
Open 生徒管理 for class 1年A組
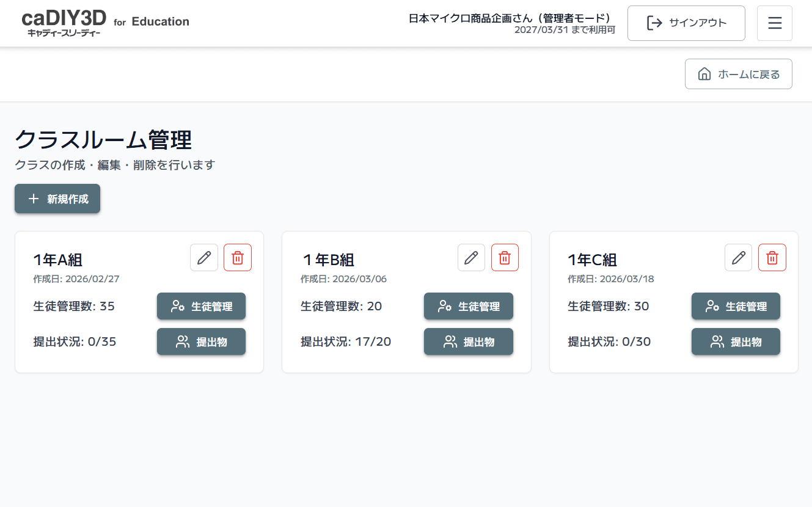pyautogui.click(x=201, y=306)
